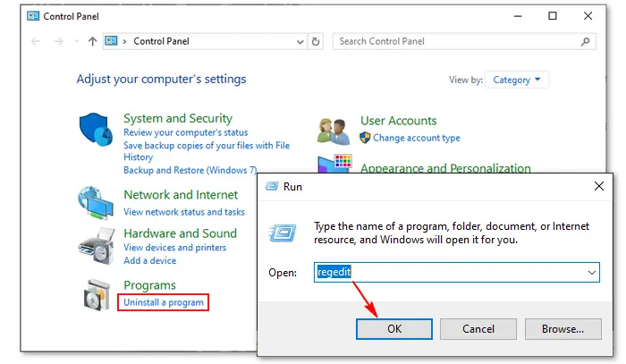Click the refresh button in address bar
626x364 pixels.
coord(316,41)
